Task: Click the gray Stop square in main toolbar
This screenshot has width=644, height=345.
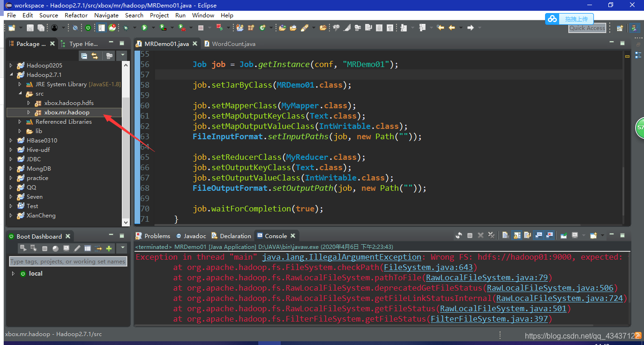Action: (201, 28)
